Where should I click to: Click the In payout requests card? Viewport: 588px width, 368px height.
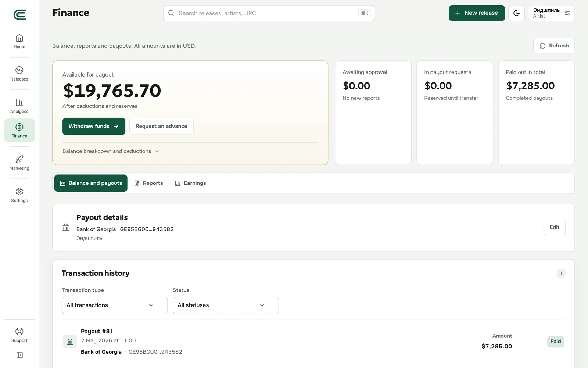455,113
